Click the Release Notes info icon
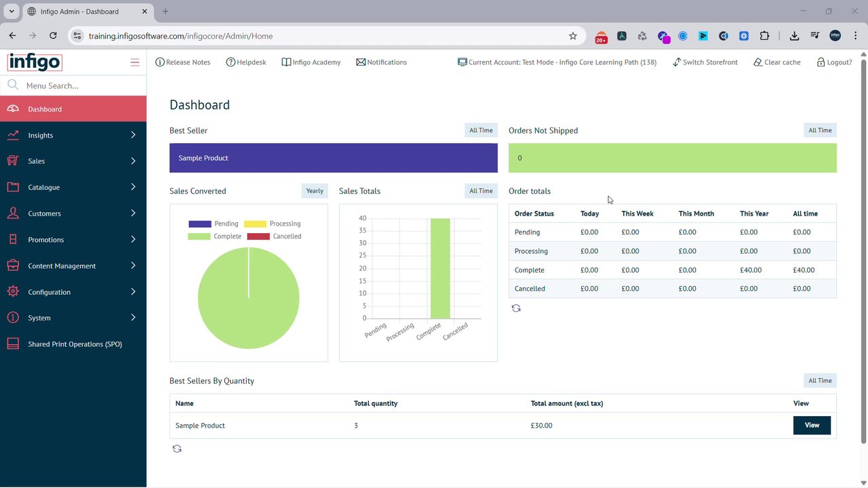The image size is (868, 488). coord(160,62)
